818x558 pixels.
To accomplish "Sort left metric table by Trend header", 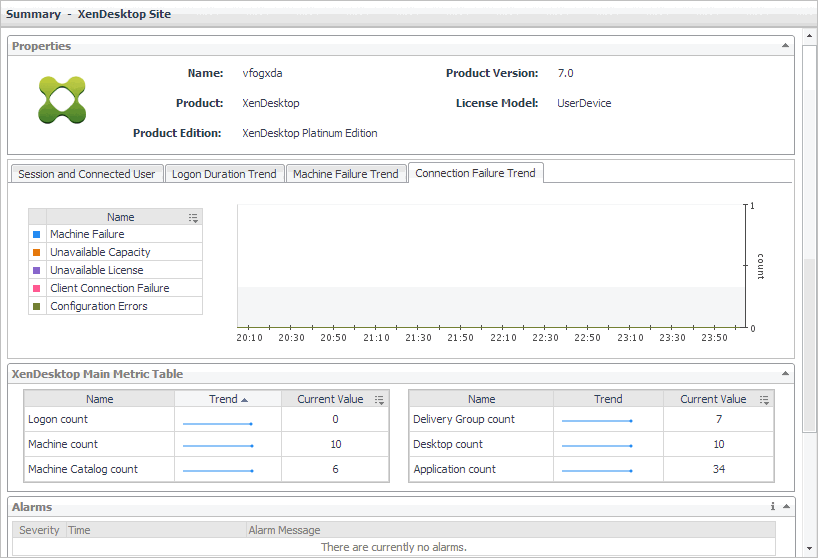I will coord(228,399).
